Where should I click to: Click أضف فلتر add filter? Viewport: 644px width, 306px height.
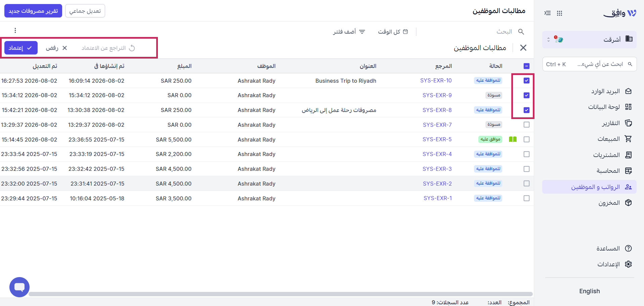point(349,32)
